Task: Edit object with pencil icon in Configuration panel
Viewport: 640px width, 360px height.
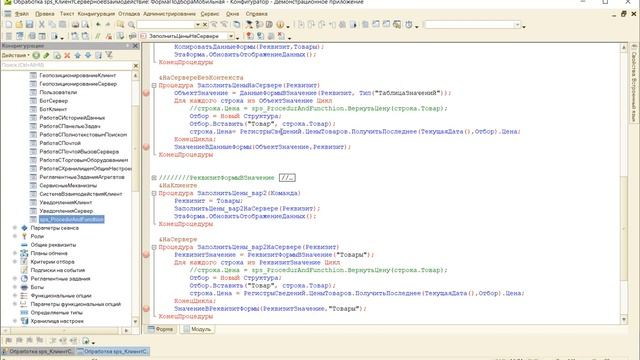Action: pyautogui.click(x=46, y=55)
